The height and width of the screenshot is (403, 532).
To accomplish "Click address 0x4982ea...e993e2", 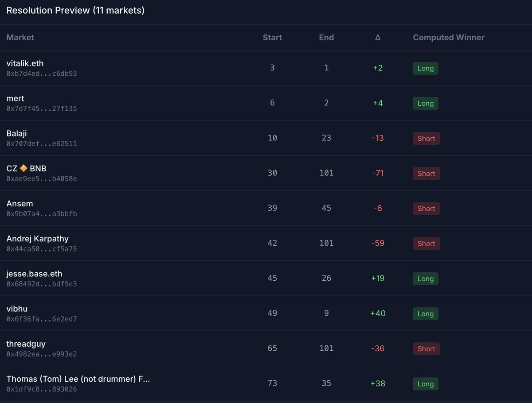I will pyautogui.click(x=42, y=354).
